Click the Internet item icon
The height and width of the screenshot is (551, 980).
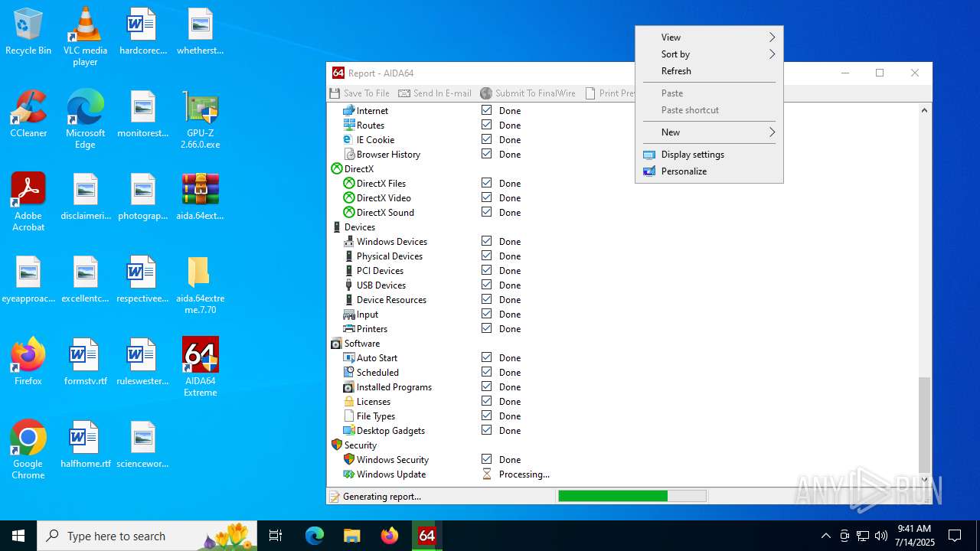tap(349, 111)
